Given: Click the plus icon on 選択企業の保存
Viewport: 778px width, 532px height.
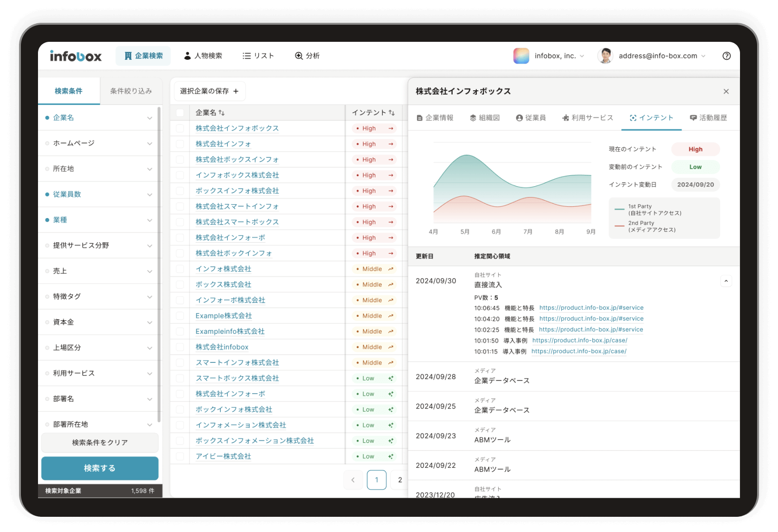Looking at the screenshot, I should (x=236, y=91).
